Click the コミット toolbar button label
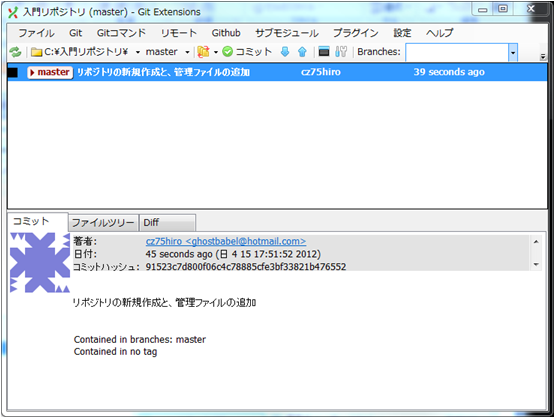 point(253,52)
